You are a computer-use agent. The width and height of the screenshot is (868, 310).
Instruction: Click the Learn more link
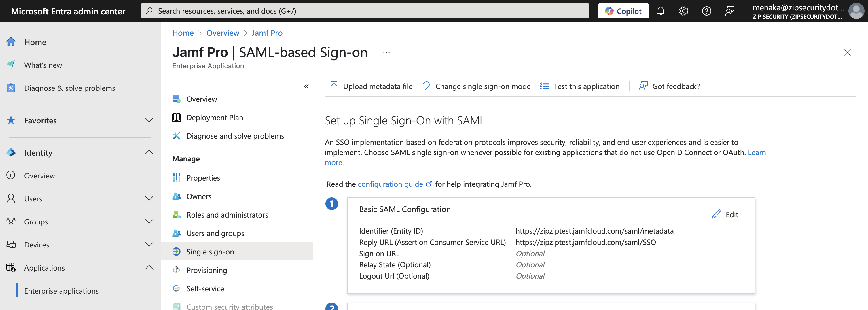tap(757, 152)
